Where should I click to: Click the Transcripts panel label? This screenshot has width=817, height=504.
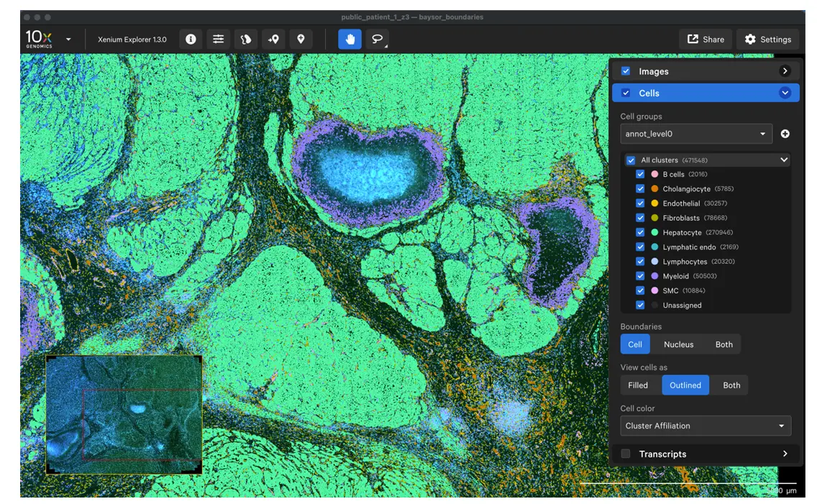pyautogui.click(x=662, y=454)
